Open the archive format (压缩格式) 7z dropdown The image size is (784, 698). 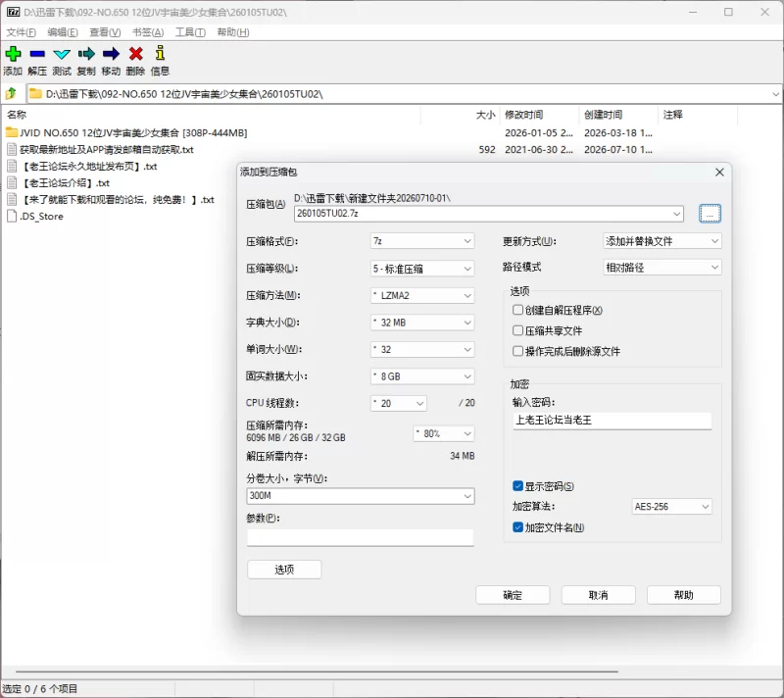pos(422,241)
